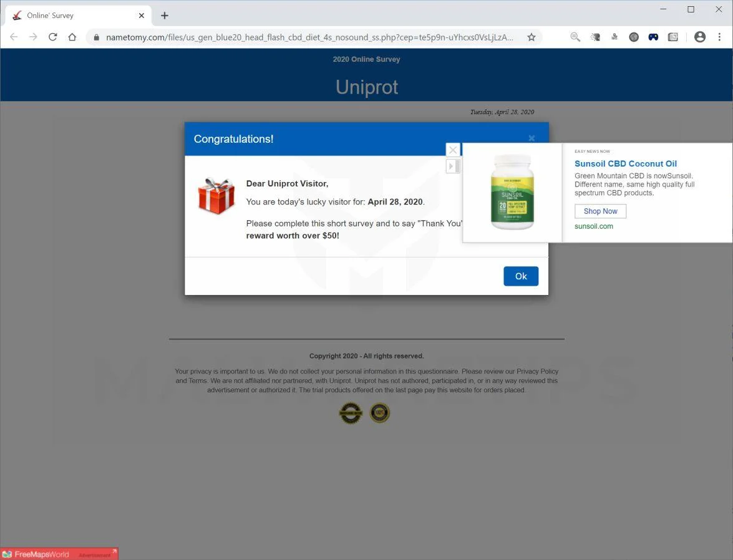Open the round gray extension icon
This screenshot has height=560, width=733.
634,37
